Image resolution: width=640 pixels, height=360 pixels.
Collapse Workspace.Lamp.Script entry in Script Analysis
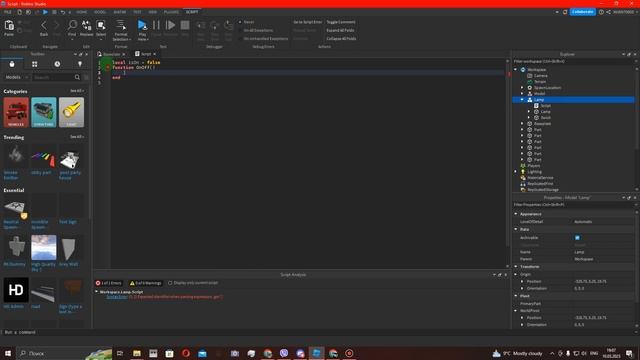(97, 292)
